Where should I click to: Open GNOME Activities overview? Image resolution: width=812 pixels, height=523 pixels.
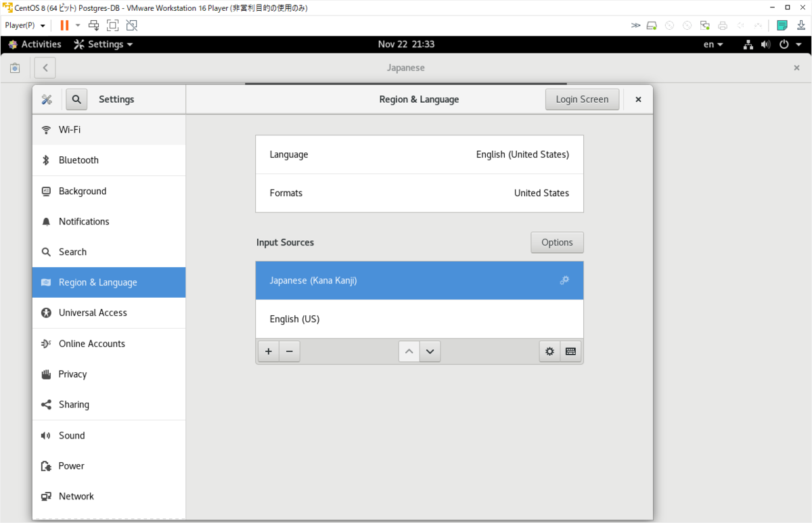[x=35, y=44]
